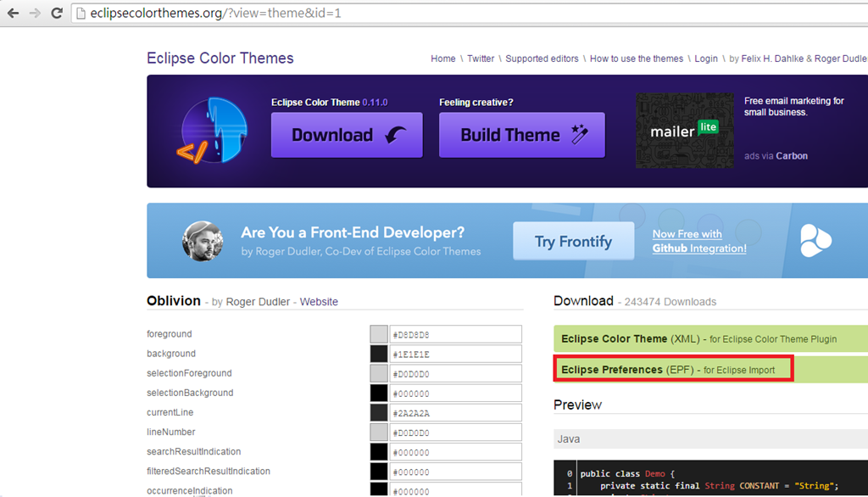The width and height of the screenshot is (868, 497).
Task: Go to the Home navigation link
Action: pos(442,59)
